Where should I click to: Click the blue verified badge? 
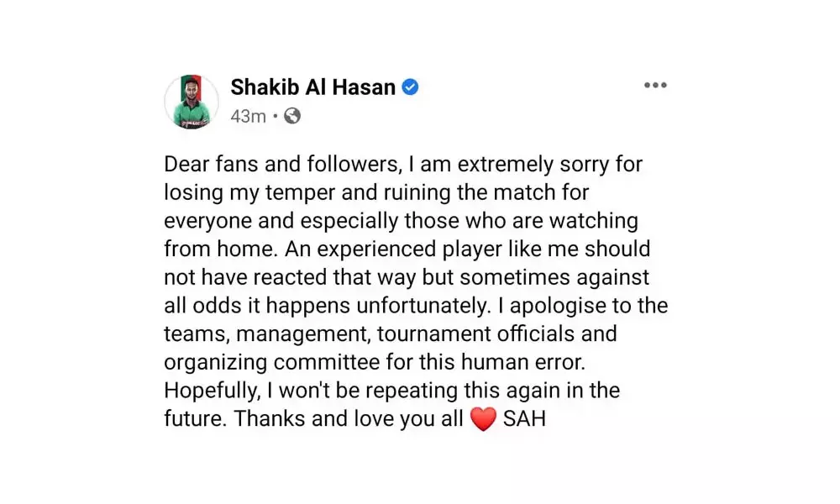(x=410, y=87)
